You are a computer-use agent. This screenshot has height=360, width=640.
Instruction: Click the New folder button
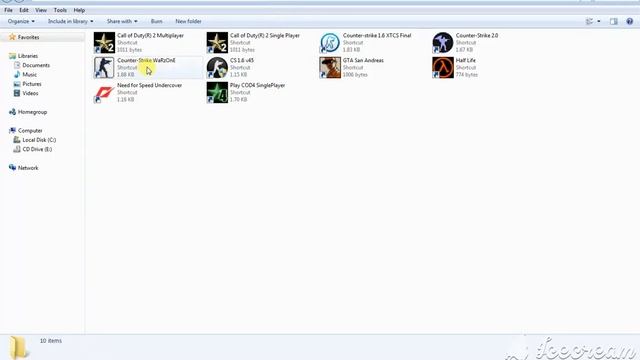tap(188, 21)
